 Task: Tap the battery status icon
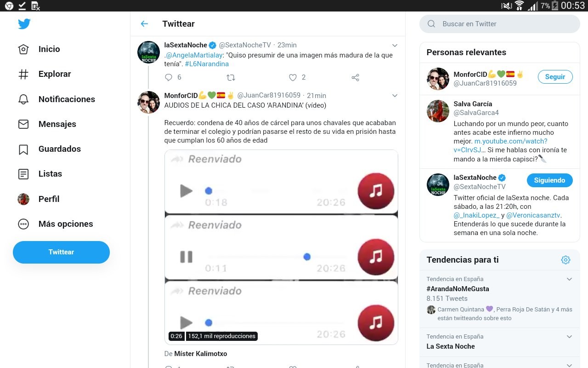[x=555, y=6]
